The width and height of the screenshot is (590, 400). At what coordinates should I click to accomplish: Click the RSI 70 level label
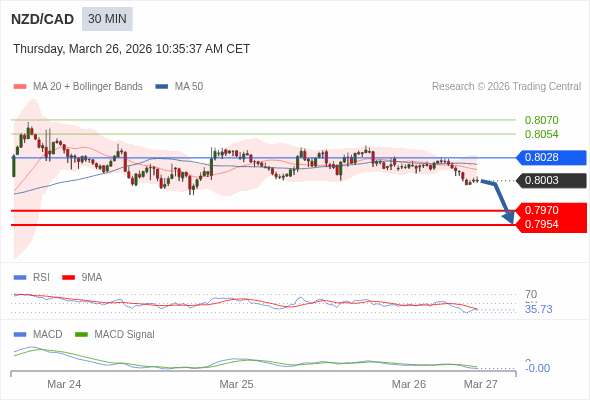point(531,294)
